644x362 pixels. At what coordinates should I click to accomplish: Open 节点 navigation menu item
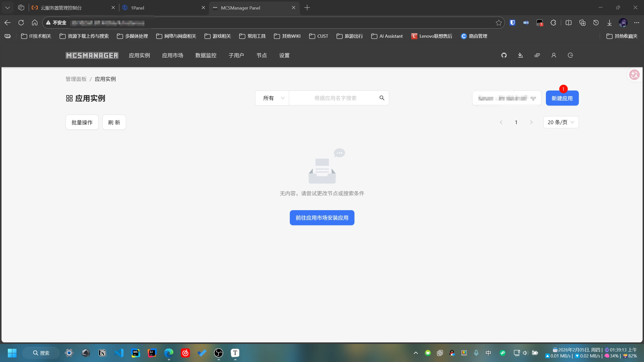point(262,55)
